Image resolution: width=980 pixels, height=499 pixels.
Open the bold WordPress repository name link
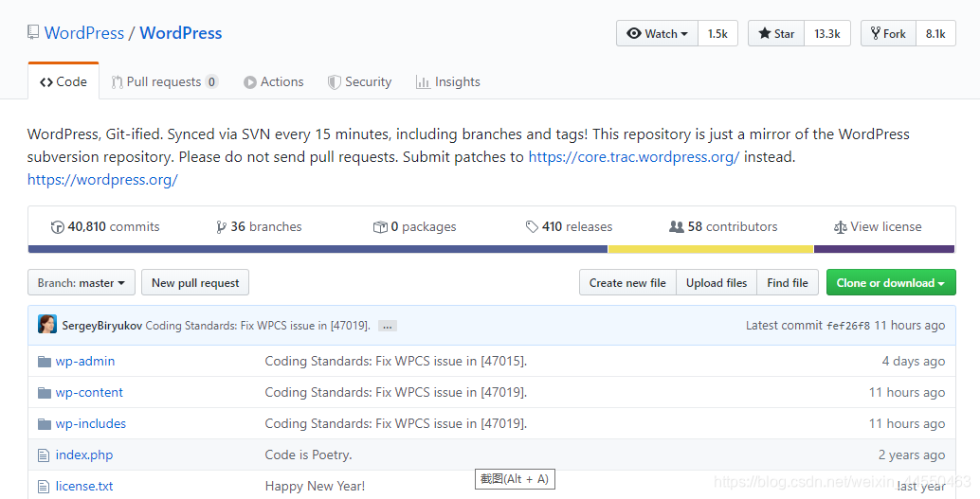[181, 33]
